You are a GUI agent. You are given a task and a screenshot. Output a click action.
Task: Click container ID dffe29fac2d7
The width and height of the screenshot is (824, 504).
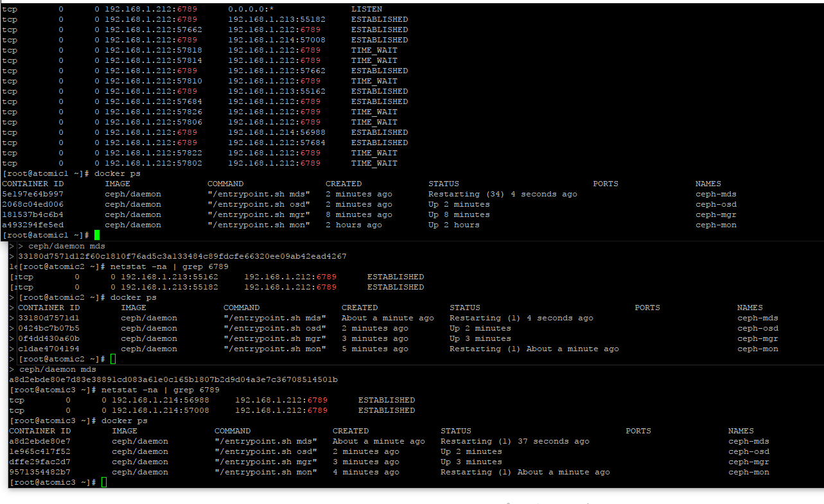coord(40,462)
